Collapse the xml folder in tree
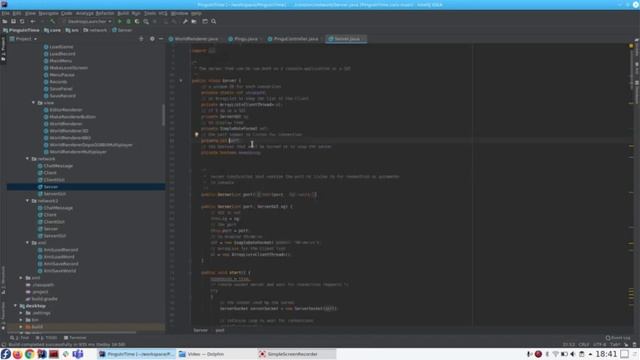The width and height of the screenshot is (640, 360). (27, 243)
